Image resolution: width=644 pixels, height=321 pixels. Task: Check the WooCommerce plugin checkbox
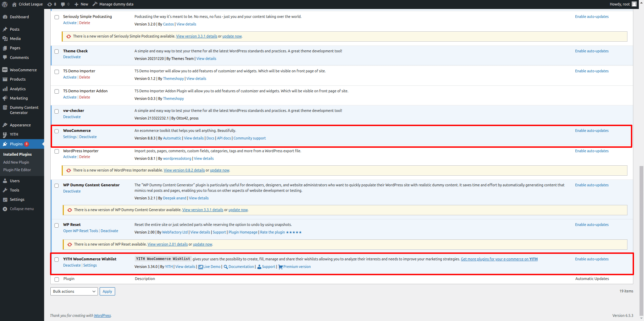coord(57,131)
